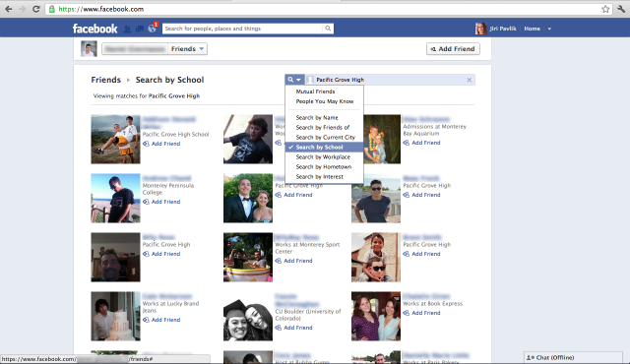Open the messages icon in header

point(140,29)
